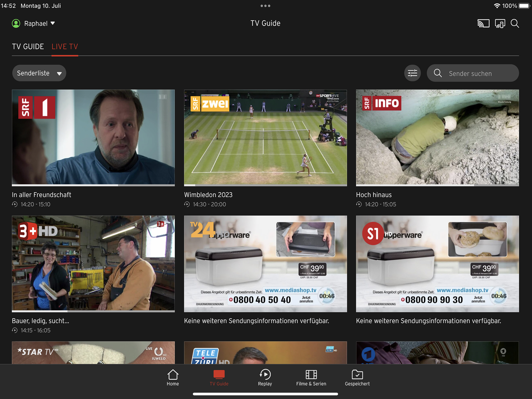Click the Sender suchen search field
Image resolution: width=532 pixels, height=399 pixels.
[x=472, y=73]
